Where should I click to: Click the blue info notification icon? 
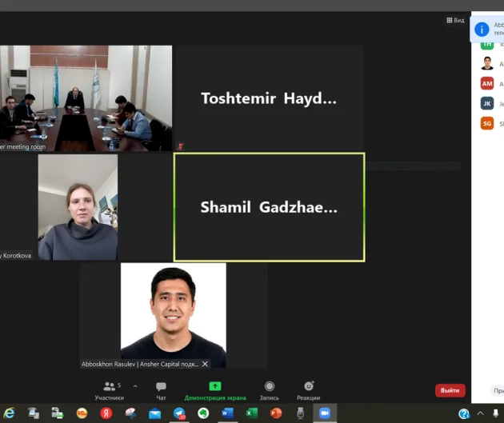tap(482, 30)
